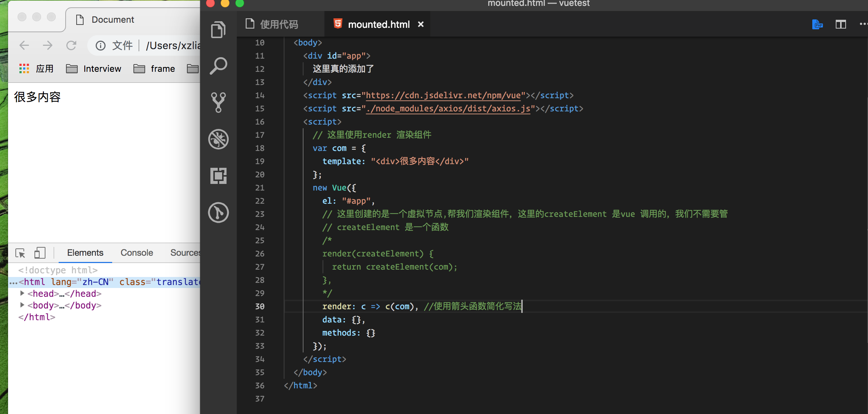Viewport: 868px width, 414px height.
Task: Open the Debug bug icon in sidebar
Action: [218, 139]
